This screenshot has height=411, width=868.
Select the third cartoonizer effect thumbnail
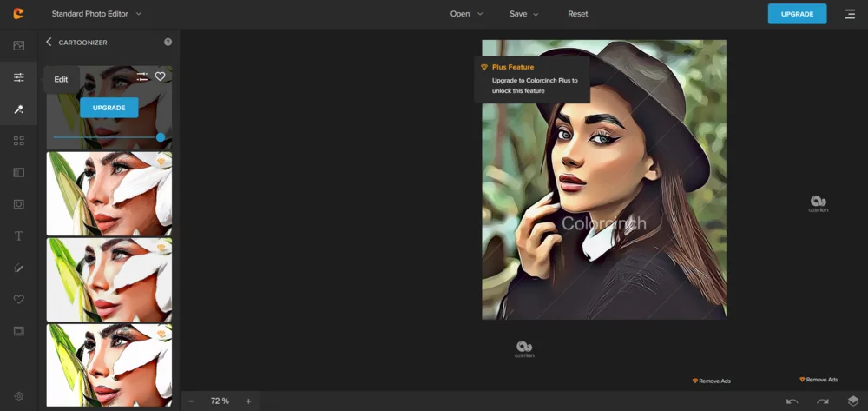[109, 280]
